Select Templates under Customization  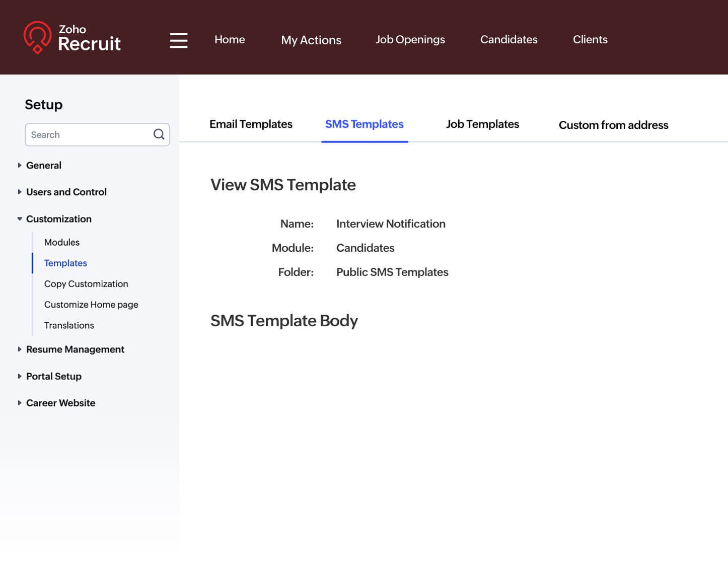coord(65,263)
